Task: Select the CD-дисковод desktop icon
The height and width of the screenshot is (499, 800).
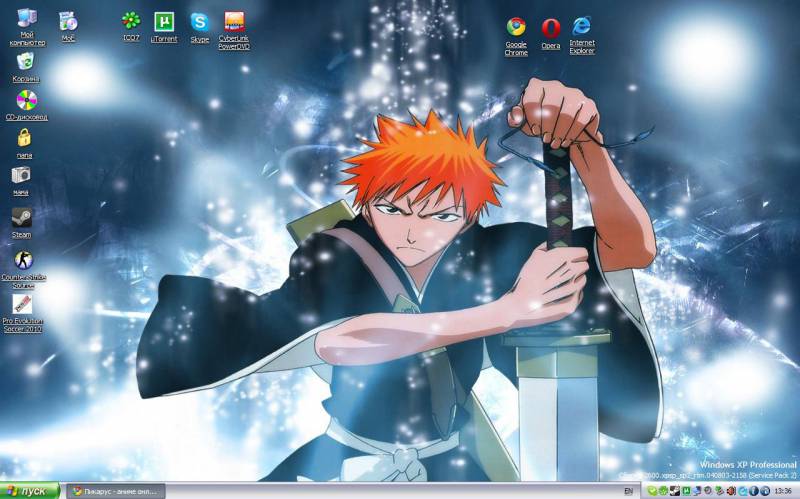Action: (x=27, y=106)
